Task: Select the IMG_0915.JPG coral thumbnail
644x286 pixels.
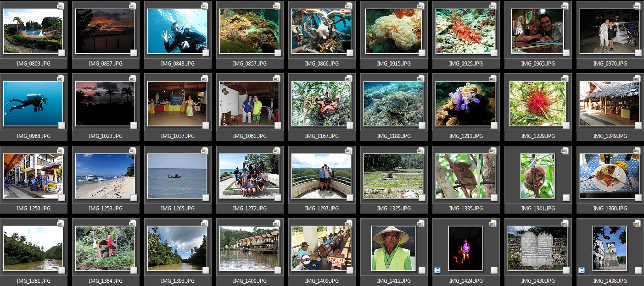Action: pyautogui.click(x=393, y=31)
